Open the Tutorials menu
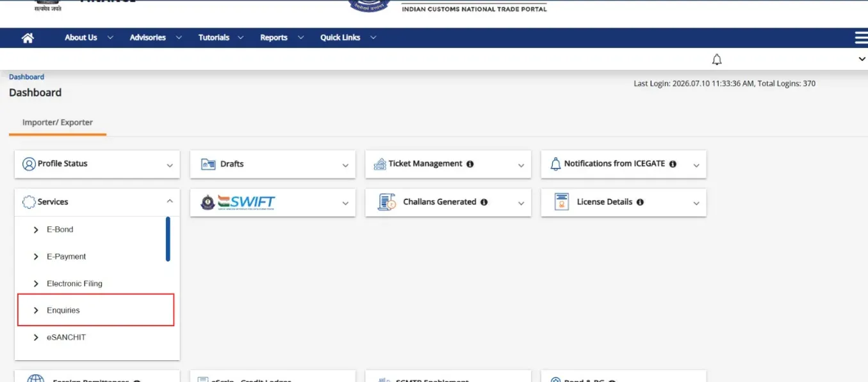Image resolution: width=868 pixels, height=382 pixels. tap(221, 38)
